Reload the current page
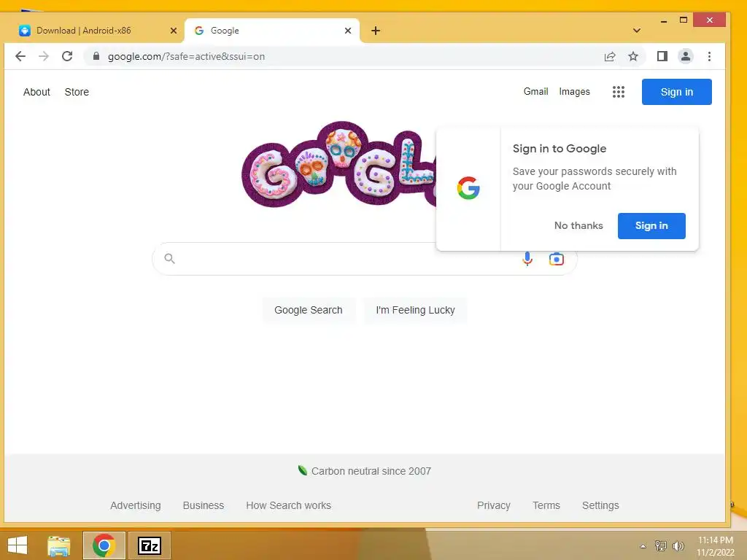This screenshot has width=747, height=560. coord(67,56)
